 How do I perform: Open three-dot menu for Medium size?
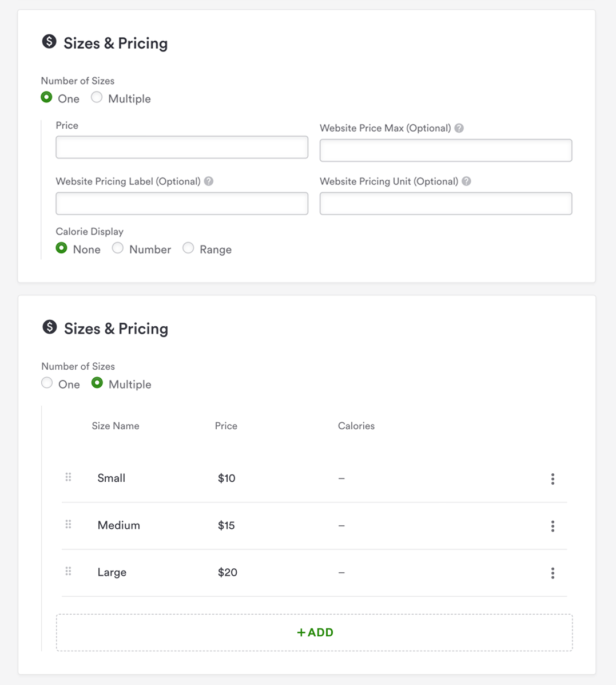pyautogui.click(x=553, y=526)
